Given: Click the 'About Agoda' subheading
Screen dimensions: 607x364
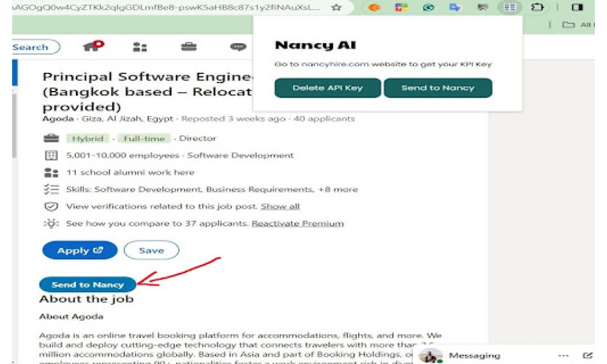Looking at the screenshot, I should [71, 317].
